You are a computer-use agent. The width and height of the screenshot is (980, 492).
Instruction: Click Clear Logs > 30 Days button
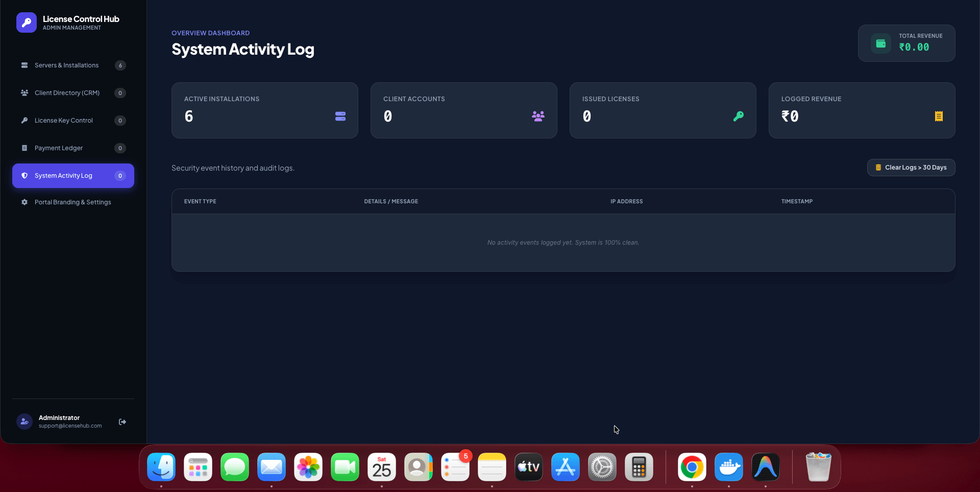pyautogui.click(x=911, y=168)
